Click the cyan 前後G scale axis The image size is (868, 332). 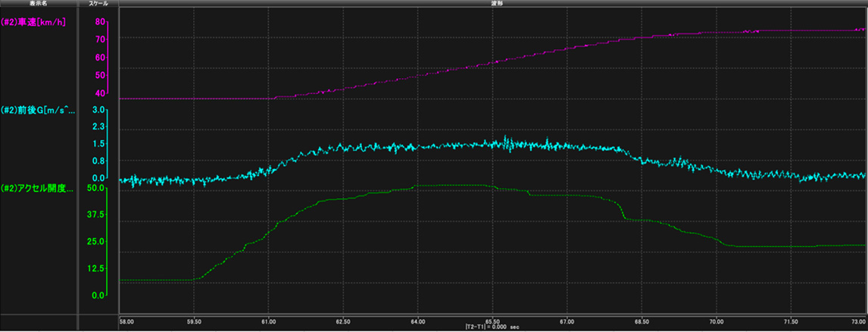109,144
